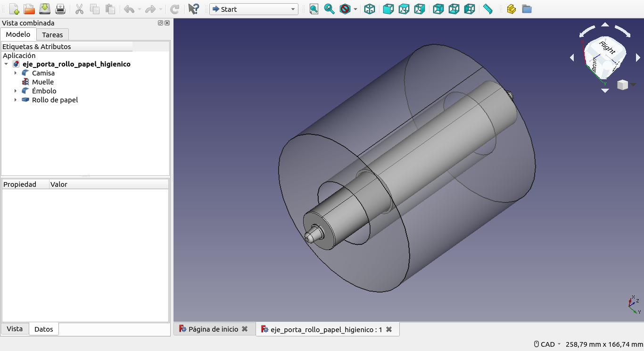Click the Fit Selection zoom icon
This screenshot has height=351, width=644.
tap(330, 9)
